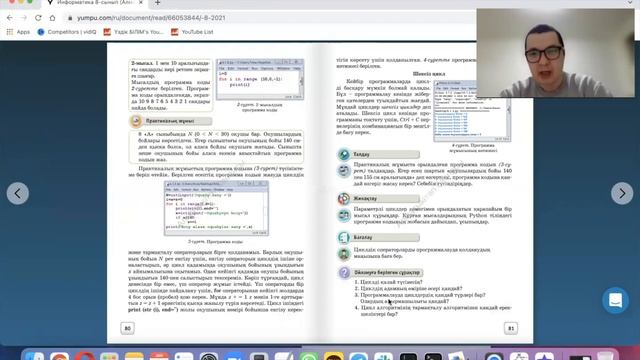Click page number 81
Image resolution: width=640 pixels, height=360 pixels.
[x=511, y=328]
